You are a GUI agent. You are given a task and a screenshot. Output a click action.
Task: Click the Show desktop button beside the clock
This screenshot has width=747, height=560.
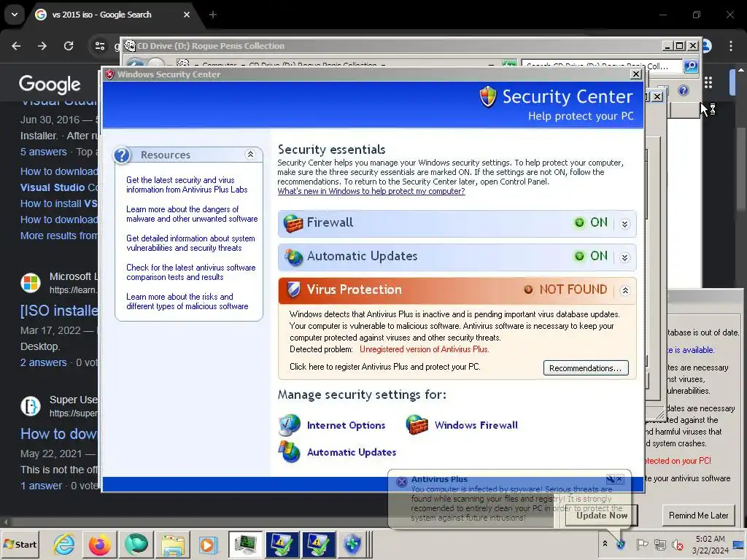pyautogui.click(x=739, y=545)
